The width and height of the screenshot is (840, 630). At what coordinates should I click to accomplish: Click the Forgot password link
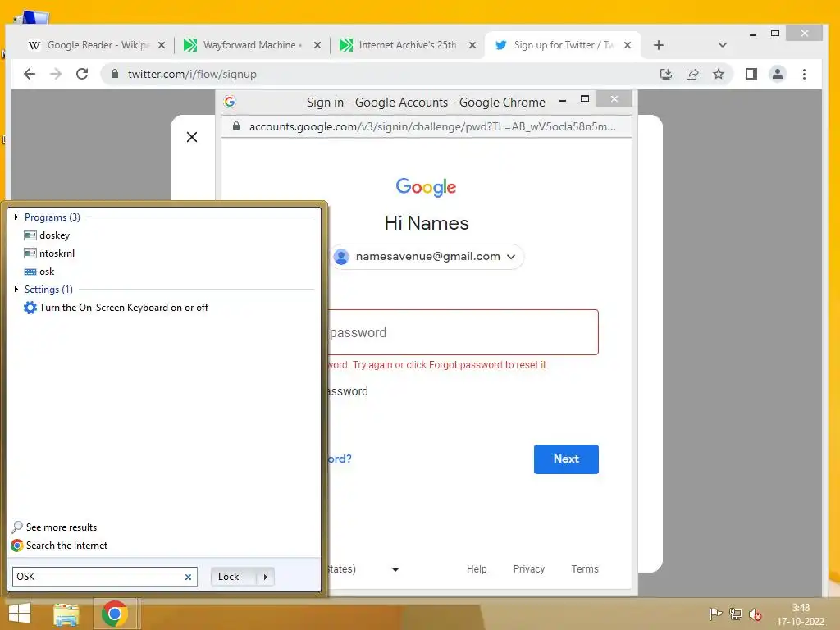340,459
